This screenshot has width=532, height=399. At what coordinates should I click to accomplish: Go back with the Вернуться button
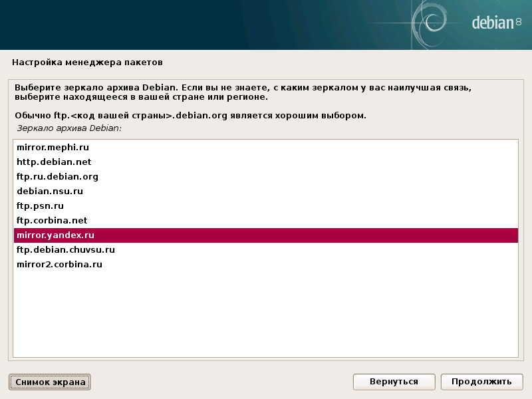[x=394, y=382]
